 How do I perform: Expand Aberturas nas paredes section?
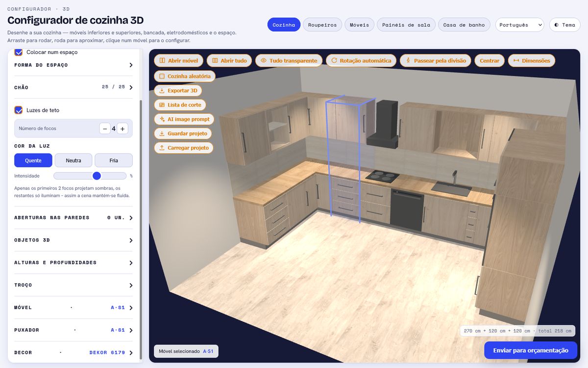(x=73, y=217)
